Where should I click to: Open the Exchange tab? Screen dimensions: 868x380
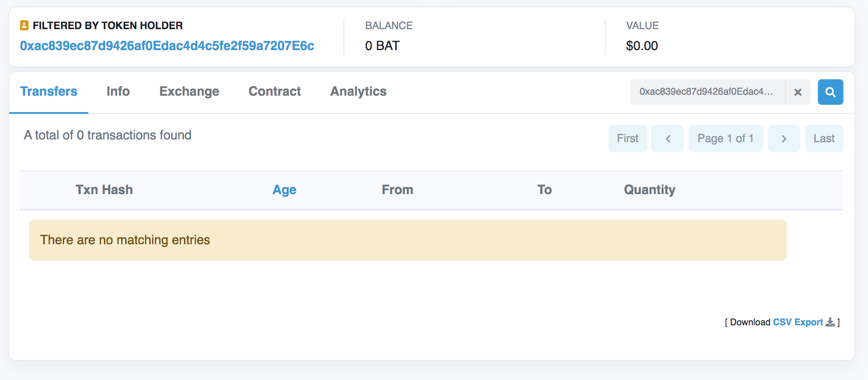coord(189,92)
